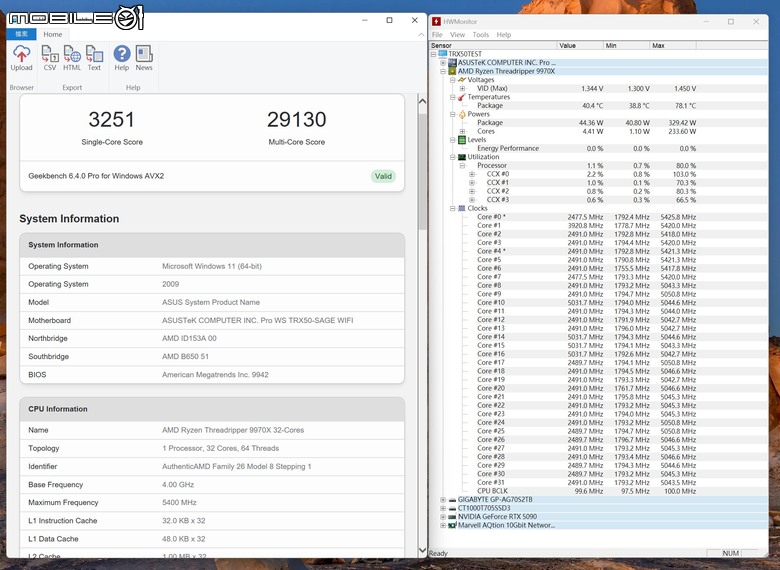Open the Help menu in HWMonitor
780x570 pixels.
(503, 35)
